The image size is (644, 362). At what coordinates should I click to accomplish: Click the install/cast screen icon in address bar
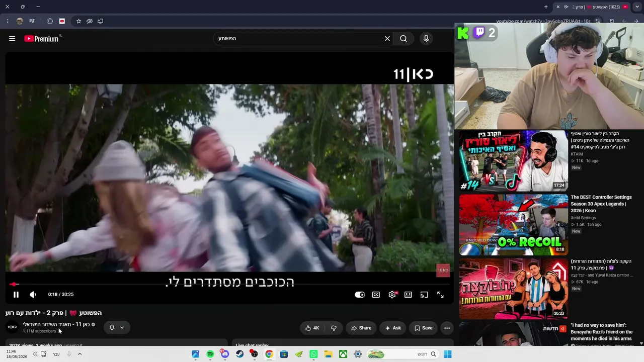(x=101, y=21)
